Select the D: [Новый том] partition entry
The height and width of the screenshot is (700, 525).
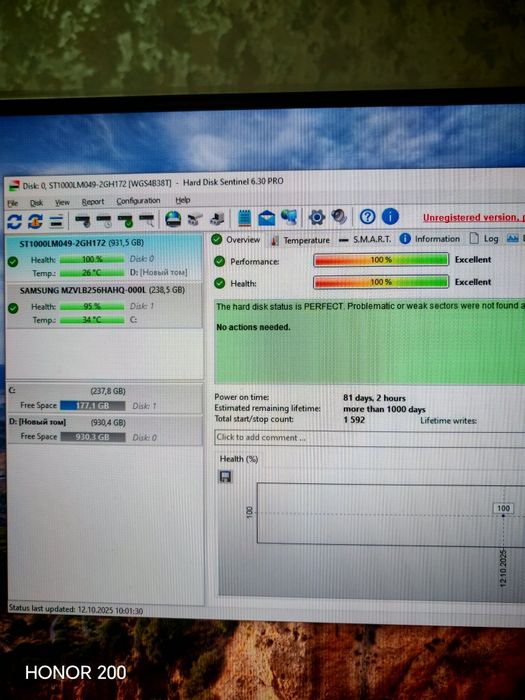click(105, 430)
